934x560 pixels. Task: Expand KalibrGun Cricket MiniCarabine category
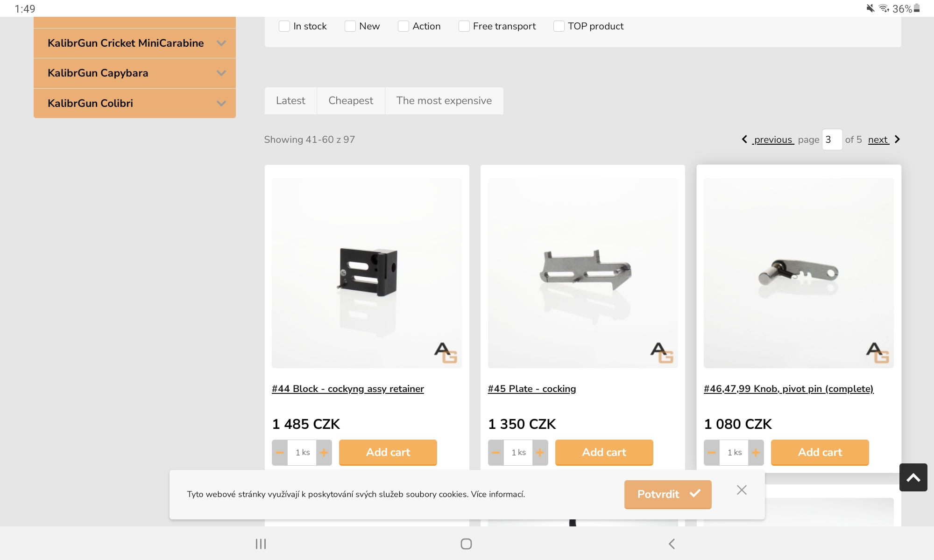pyautogui.click(x=221, y=43)
